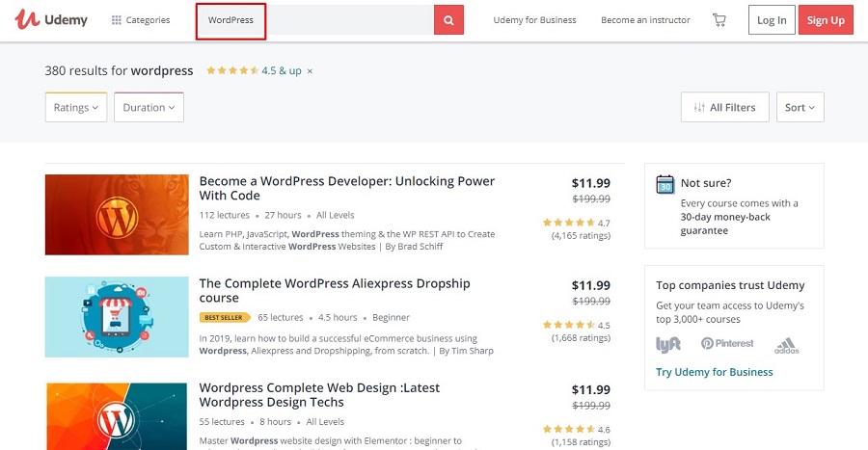Viewport: 868px width, 450px height.
Task: Click $11.99 price of Wordpress Complete Web Design
Action: [x=590, y=389]
